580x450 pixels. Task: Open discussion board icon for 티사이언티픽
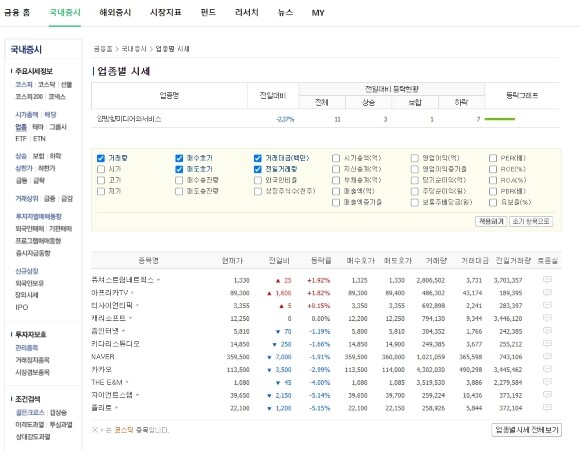point(547,305)
